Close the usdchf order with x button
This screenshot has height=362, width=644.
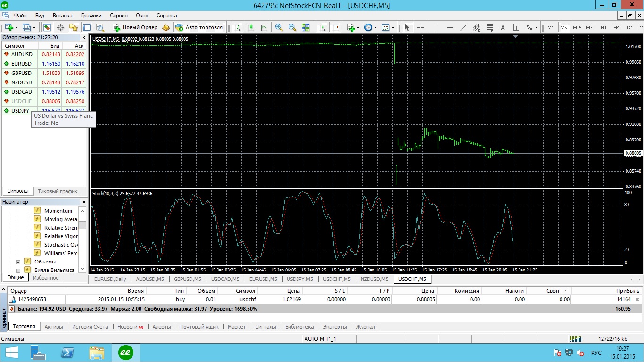pos(637,299)
